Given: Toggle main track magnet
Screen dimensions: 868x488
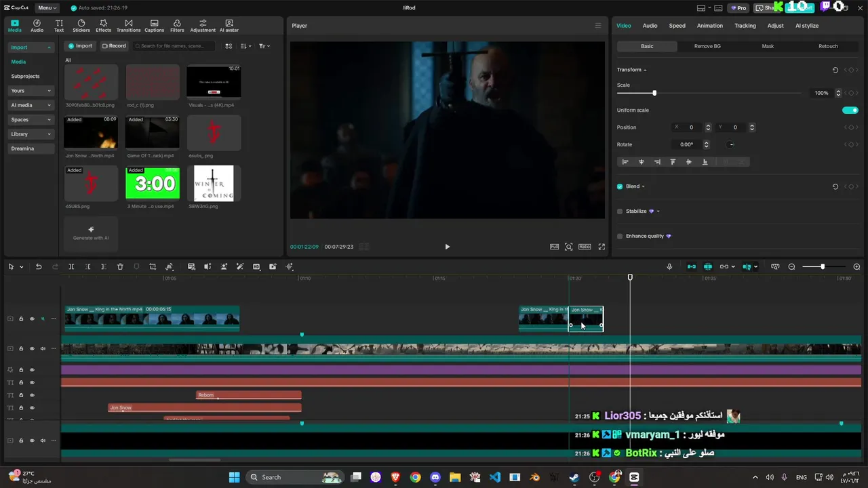Looking at the screenshot, I should click(x=692, y=266).
